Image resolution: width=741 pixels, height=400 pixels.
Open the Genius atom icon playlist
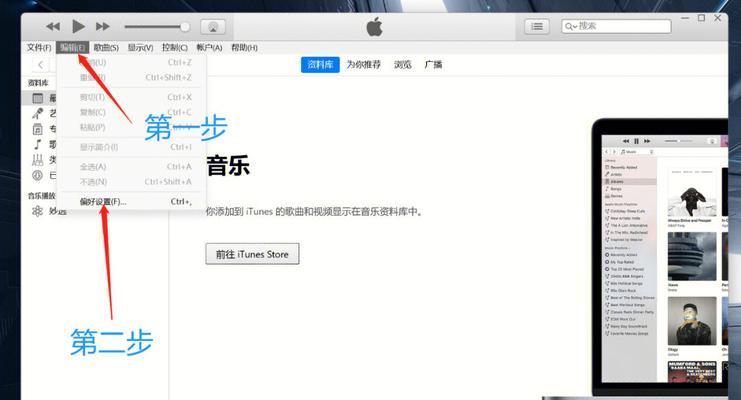click(x=37, y=211)
